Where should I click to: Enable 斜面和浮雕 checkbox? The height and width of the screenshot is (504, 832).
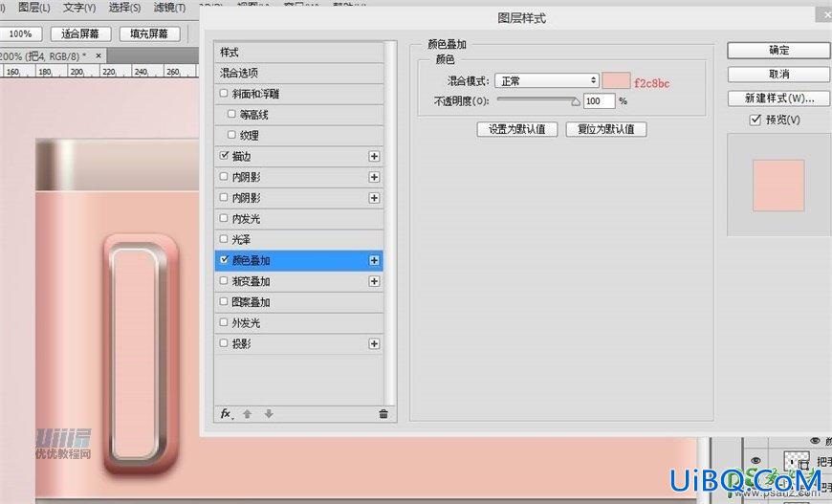(x=224, y=94)
